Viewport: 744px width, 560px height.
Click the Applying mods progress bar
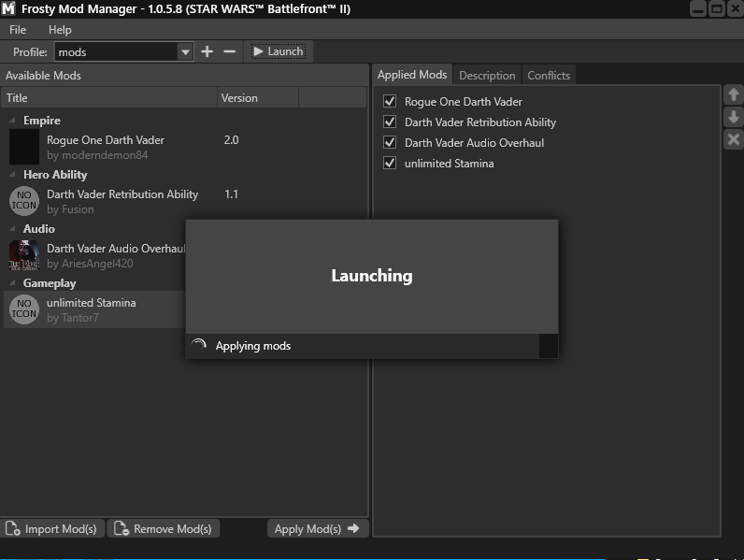coord(372,346)
